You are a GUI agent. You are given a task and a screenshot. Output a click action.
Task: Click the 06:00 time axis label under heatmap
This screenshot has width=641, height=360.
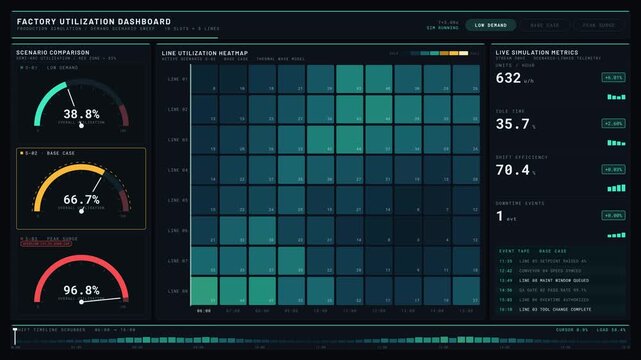[204, 311]
